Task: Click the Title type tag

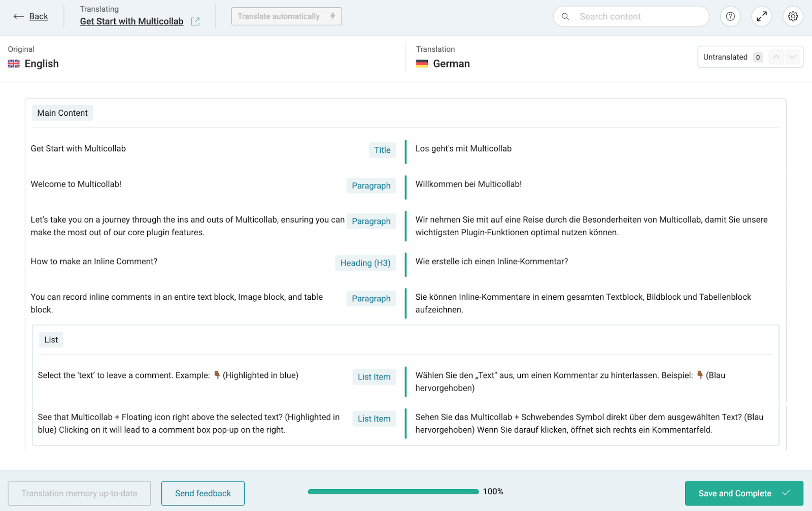Action: tap(382, 150)
